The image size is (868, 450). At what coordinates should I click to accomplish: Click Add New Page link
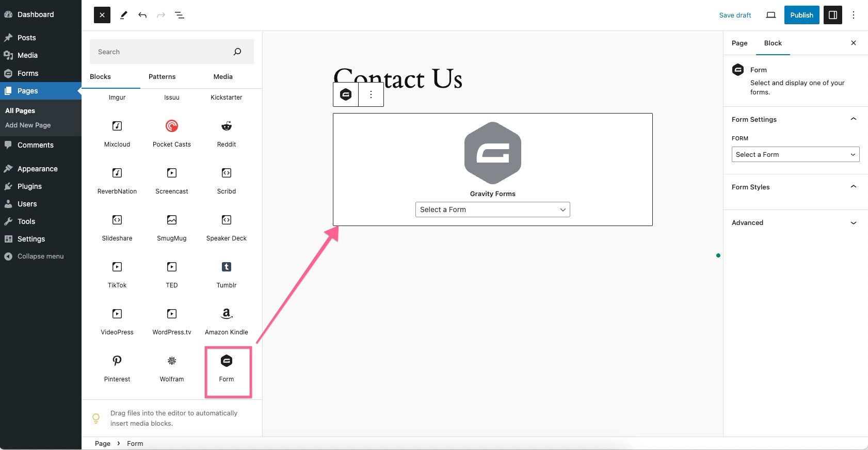[28, 125]
